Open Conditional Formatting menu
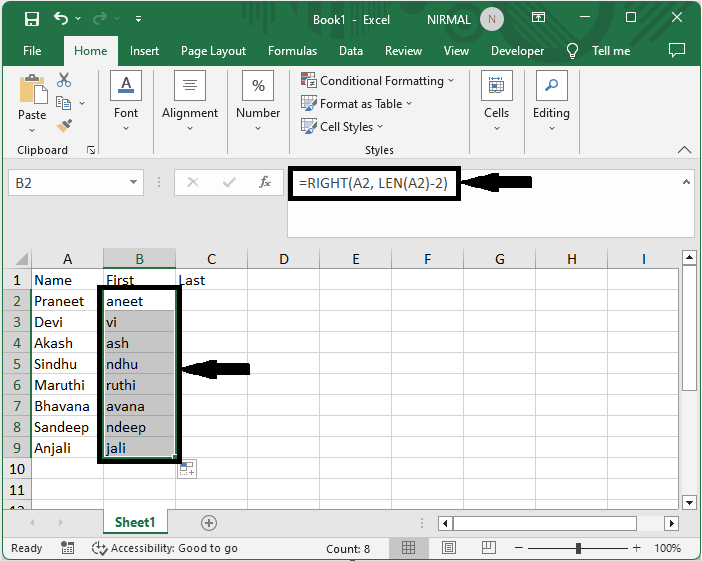 377,81
